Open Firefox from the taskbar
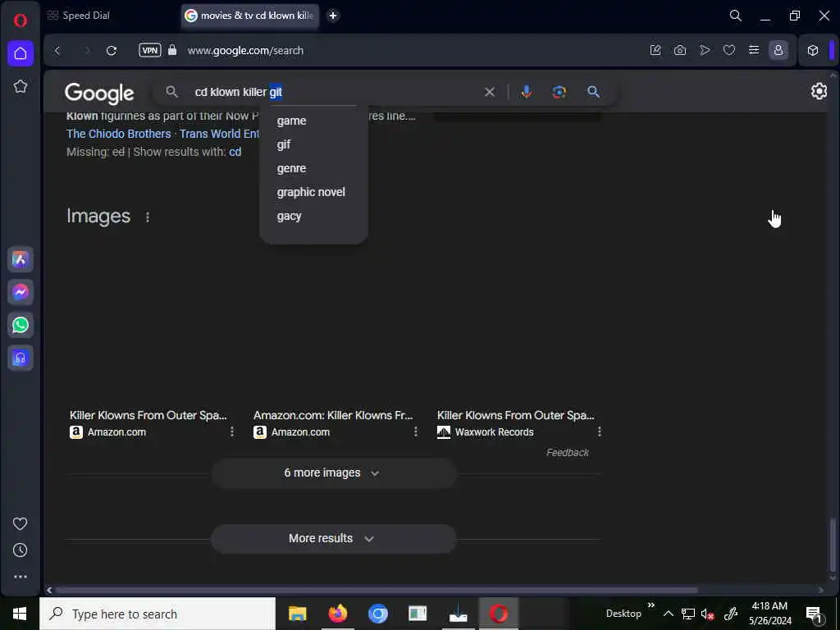The width and height of the screenshot is (840, 630). click(x=337, y=614)
